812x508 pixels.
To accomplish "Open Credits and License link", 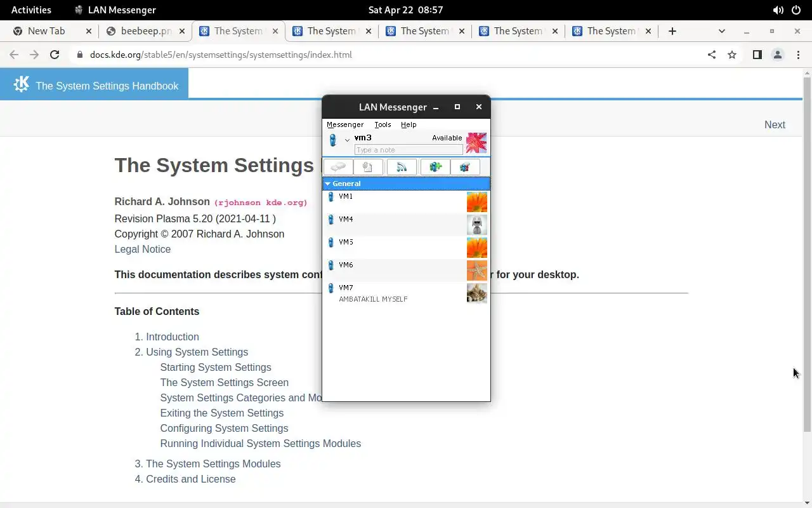I will pos(190,479).
